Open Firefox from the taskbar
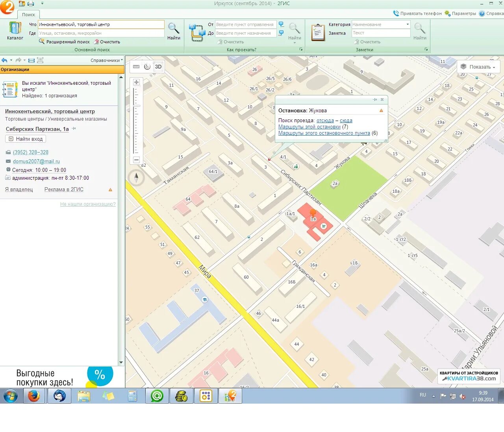504x432 pixels. click(34, 396)
